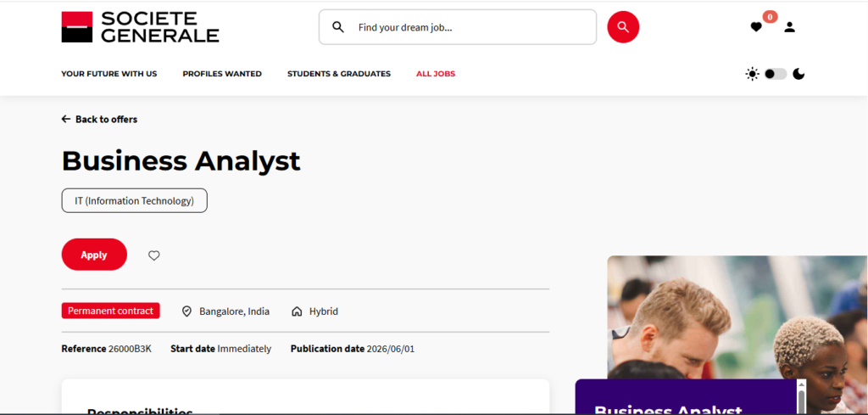Click the Start date Immediately text
Image resolution: width=868 pixels, height=415 pixels.
pos(221,349)
